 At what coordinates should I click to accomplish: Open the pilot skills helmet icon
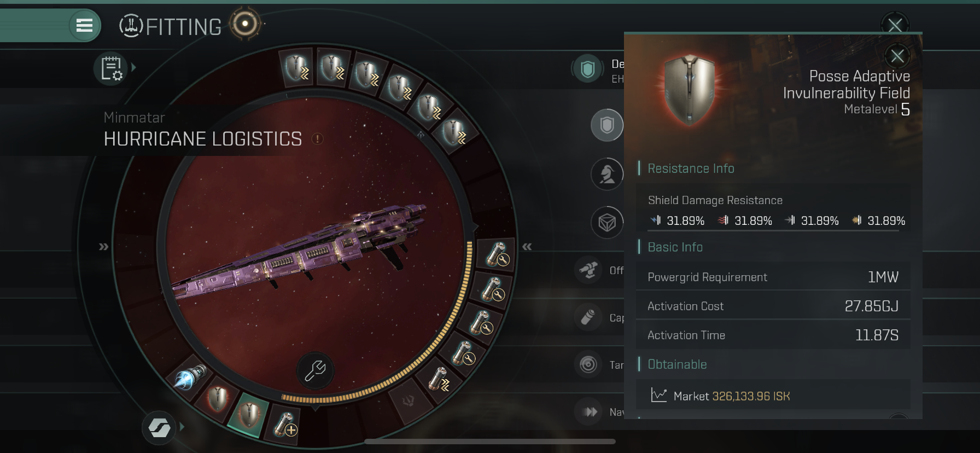pos(607,175)
